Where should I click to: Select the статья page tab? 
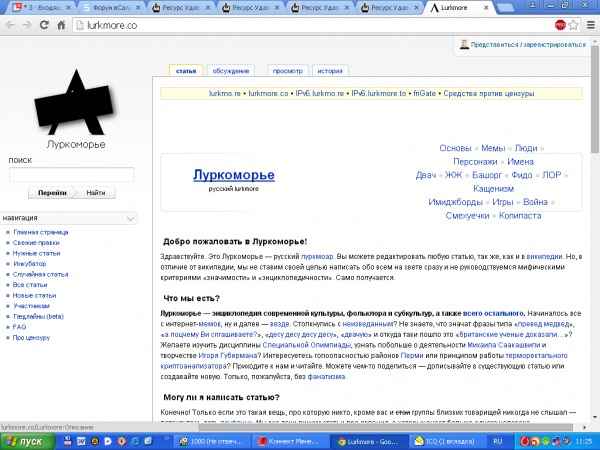[186, 71]
